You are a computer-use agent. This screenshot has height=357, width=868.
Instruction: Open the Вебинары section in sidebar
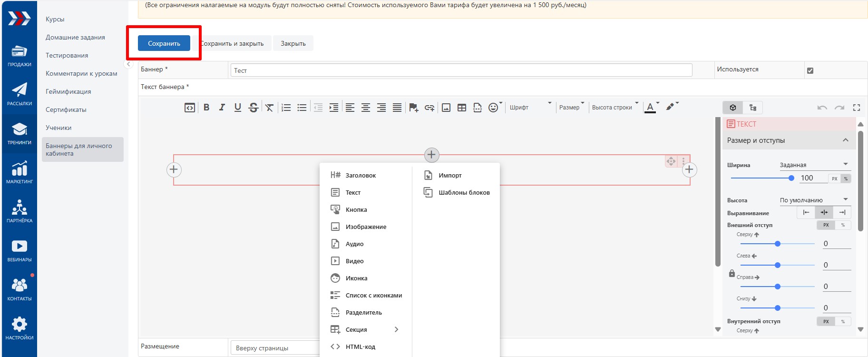pyautogui.click(x=20, y=251)
